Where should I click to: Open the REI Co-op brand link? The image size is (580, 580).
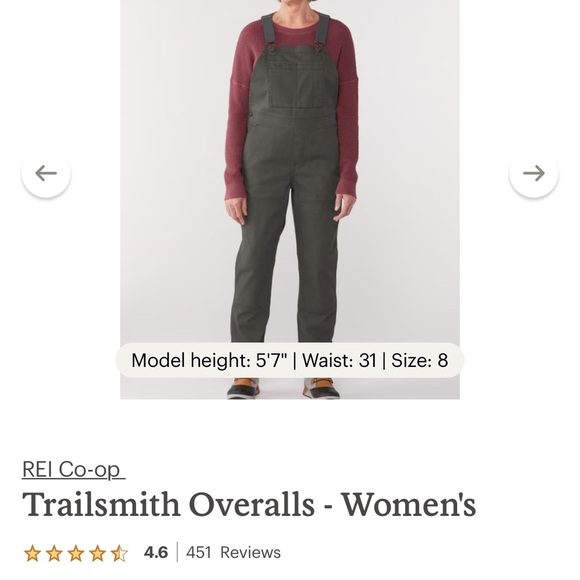point(73,470)
